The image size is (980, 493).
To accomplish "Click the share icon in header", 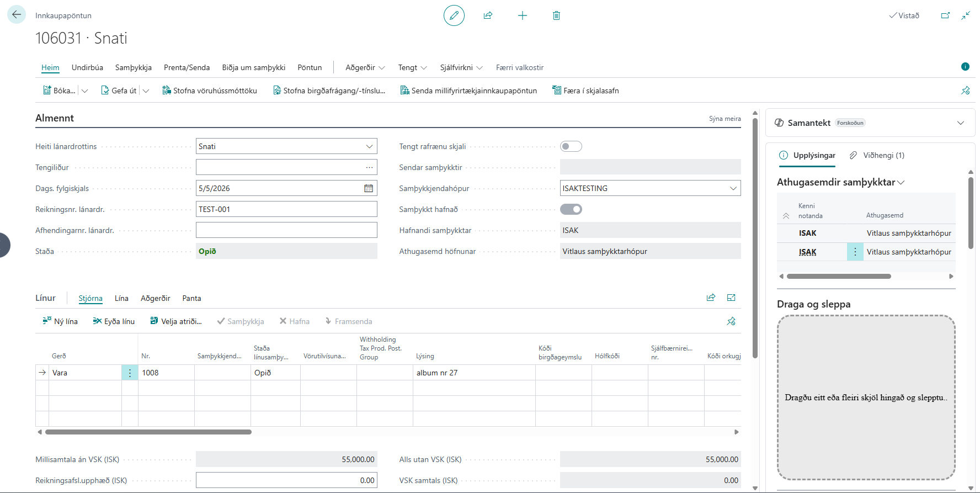I will click(x=488, y=15).
